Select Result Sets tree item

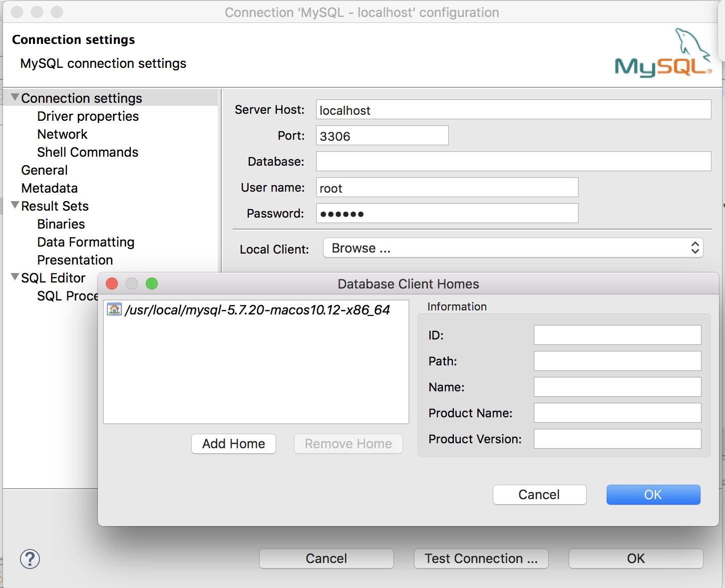pos(55,206)
